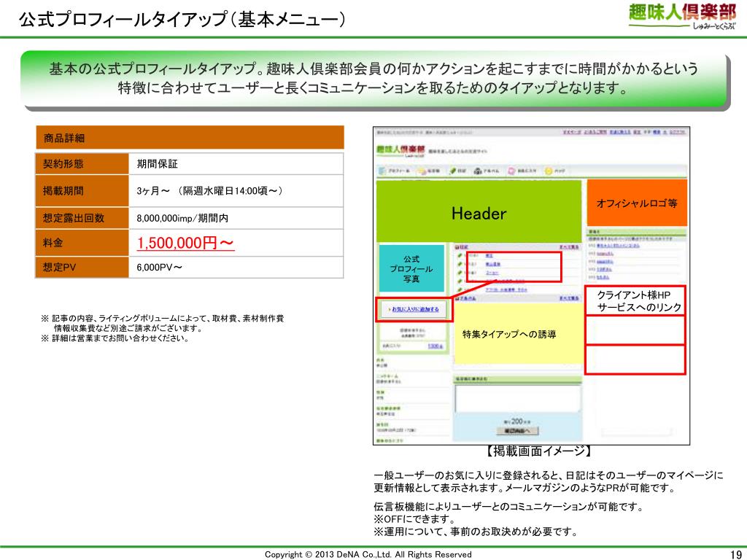Click the ※OFFにできます note
This screenshot has height=560, width=747.
click(x=414, y=519)
